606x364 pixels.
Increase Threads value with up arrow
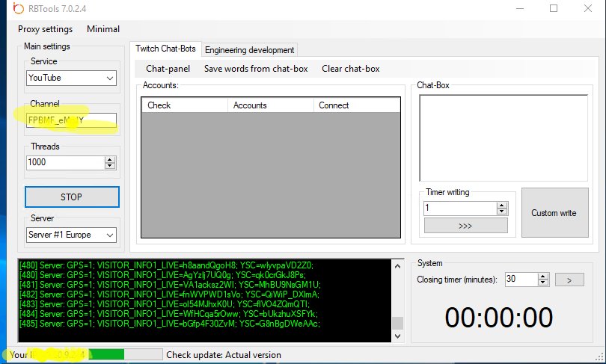(x=110, y=159)
